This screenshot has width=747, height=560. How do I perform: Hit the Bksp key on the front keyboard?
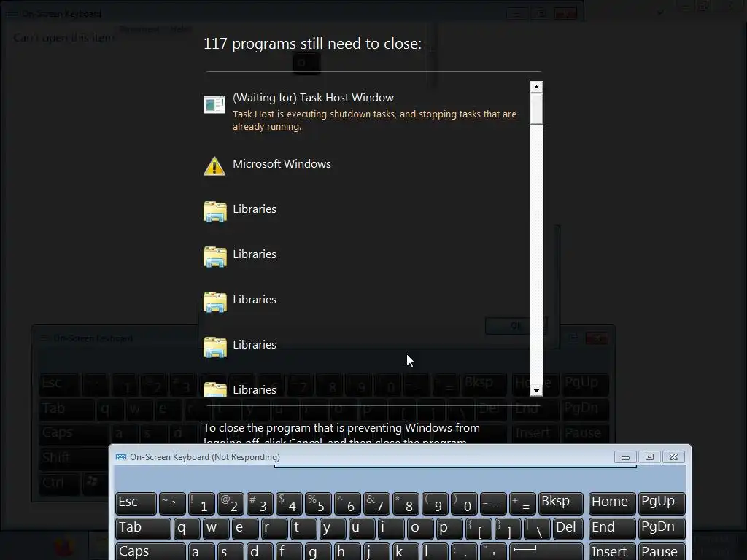[x=561, y=503]
